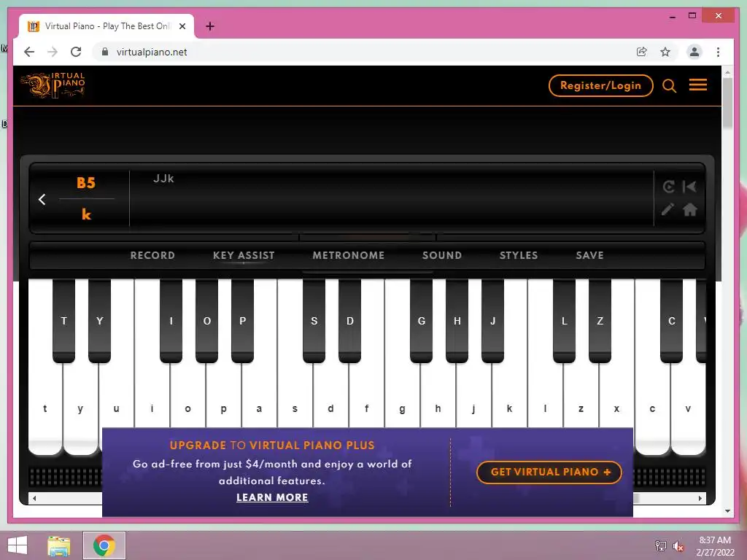Open the Virtual Piano search icon
747x560 pixels.
click(670, 86)
